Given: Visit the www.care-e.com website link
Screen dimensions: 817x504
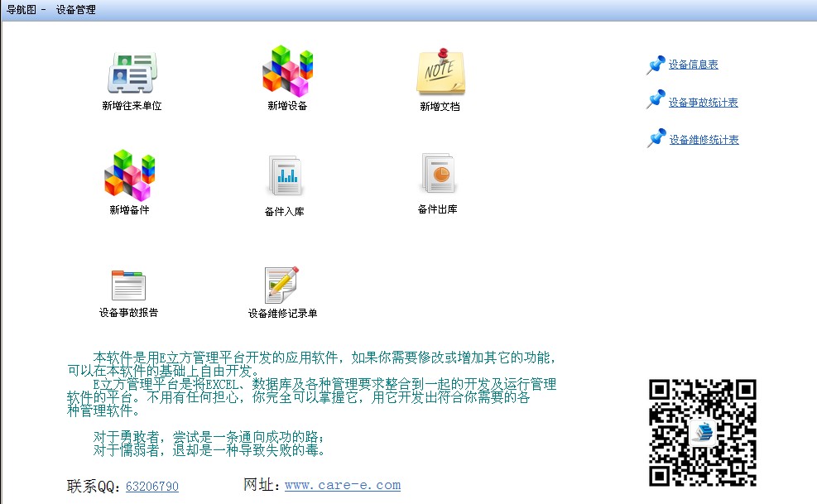Looking at the screenshot, I should click(x=342, y=485).
